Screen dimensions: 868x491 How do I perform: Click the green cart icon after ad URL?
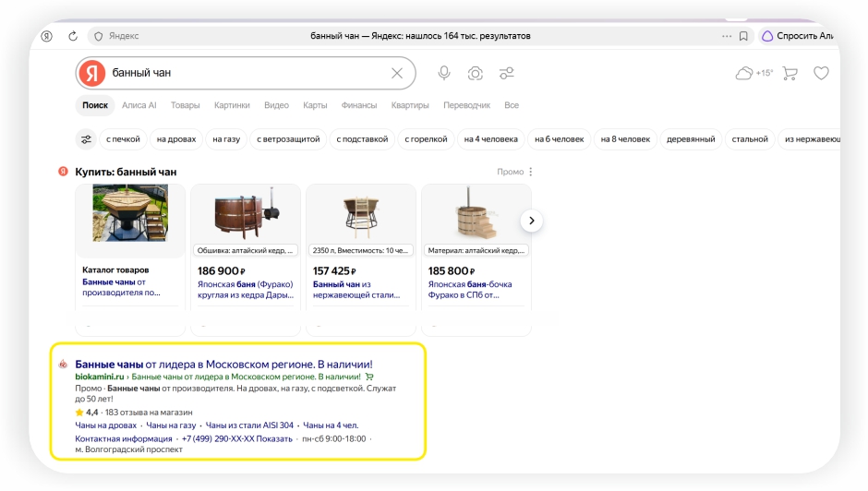tap(369, 377)
